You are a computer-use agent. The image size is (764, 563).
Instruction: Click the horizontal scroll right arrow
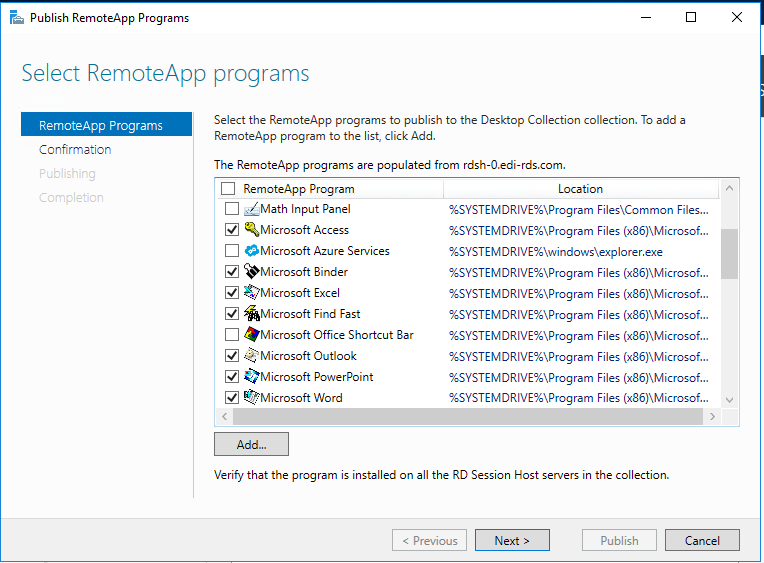[712, 416]
